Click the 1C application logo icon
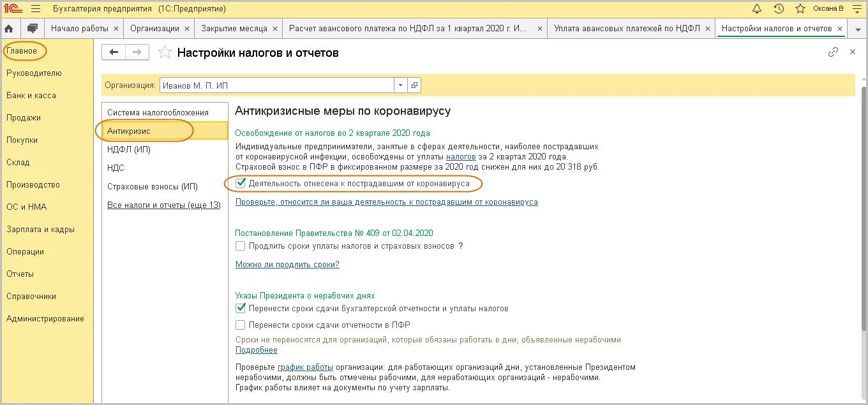The height and width of the screenshot is (405, 868). click(13, 9)
